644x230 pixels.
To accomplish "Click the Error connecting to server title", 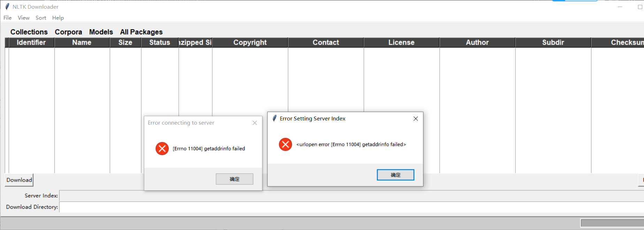I will pyautogui.click(x=181, y=123).
